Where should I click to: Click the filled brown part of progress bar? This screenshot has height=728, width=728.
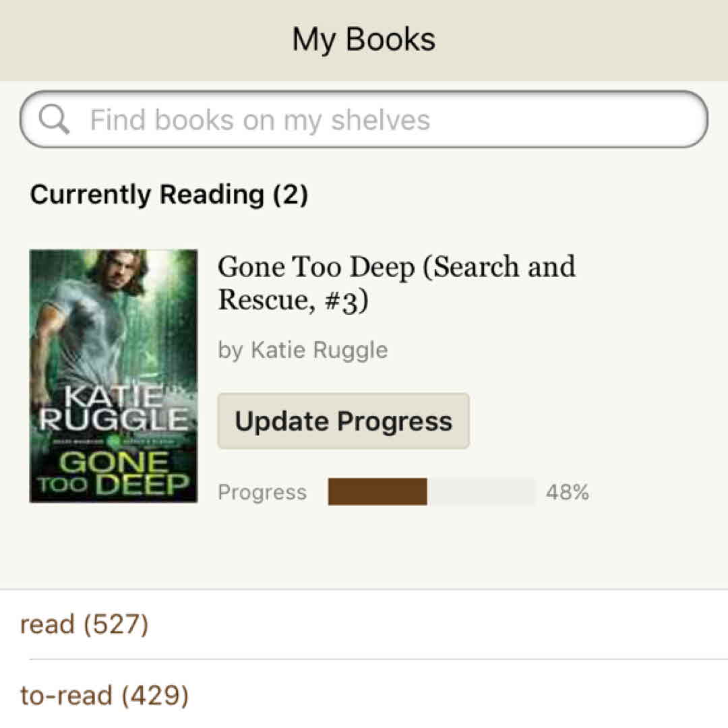tap(377, 492)
